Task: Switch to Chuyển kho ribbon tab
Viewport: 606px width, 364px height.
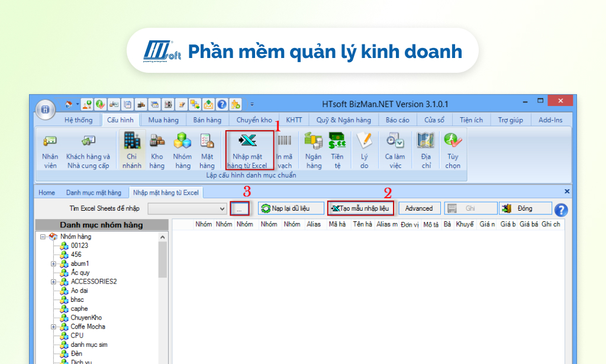Action: [x=254, y=120]
